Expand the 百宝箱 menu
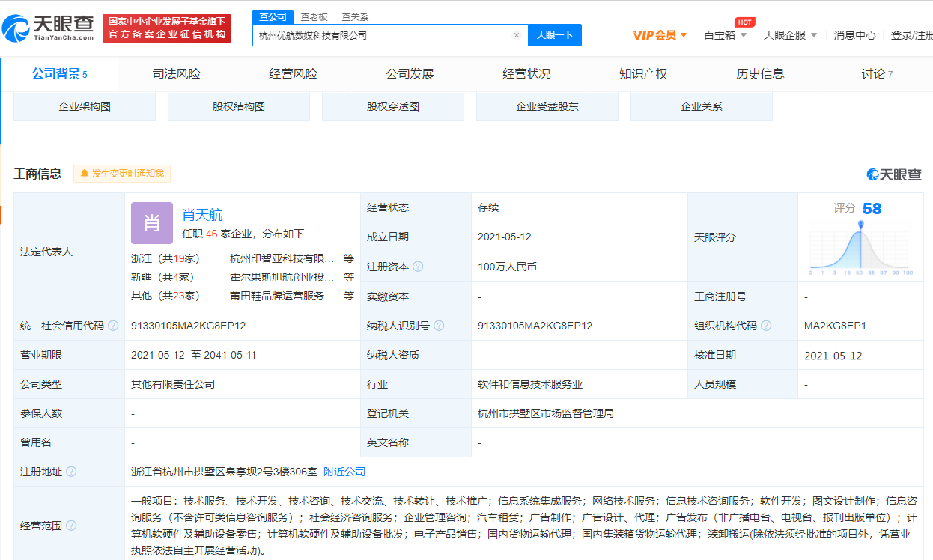The image size is (933, 560). [725, 35]
